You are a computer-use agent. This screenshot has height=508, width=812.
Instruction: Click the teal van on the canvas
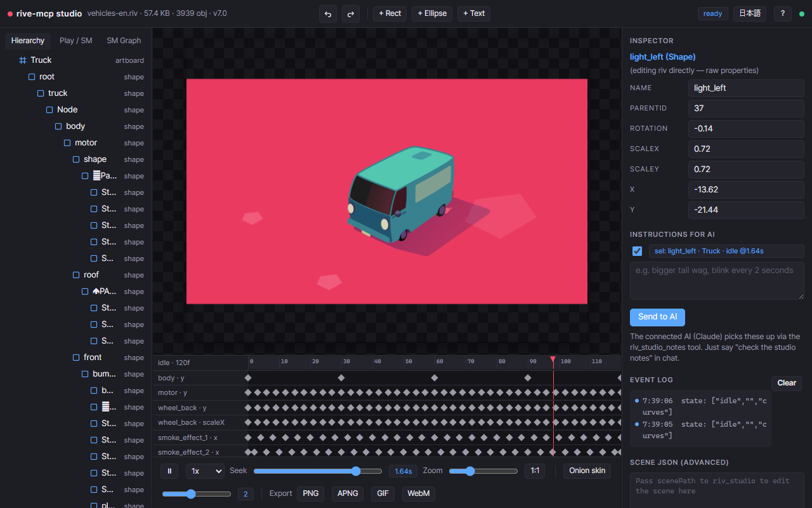pos(400,193)
